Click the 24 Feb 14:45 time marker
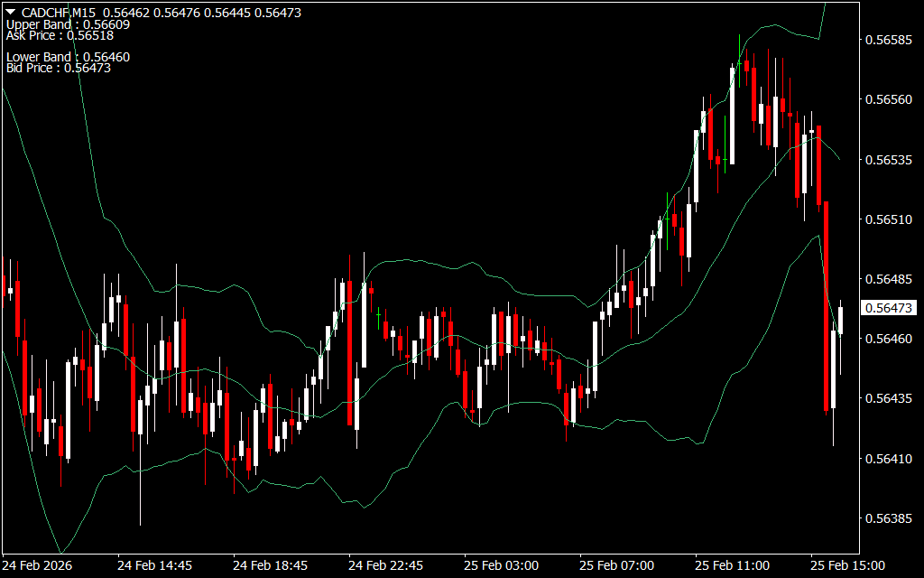Screen dimensions: 924x578 [x=154, y=565]
